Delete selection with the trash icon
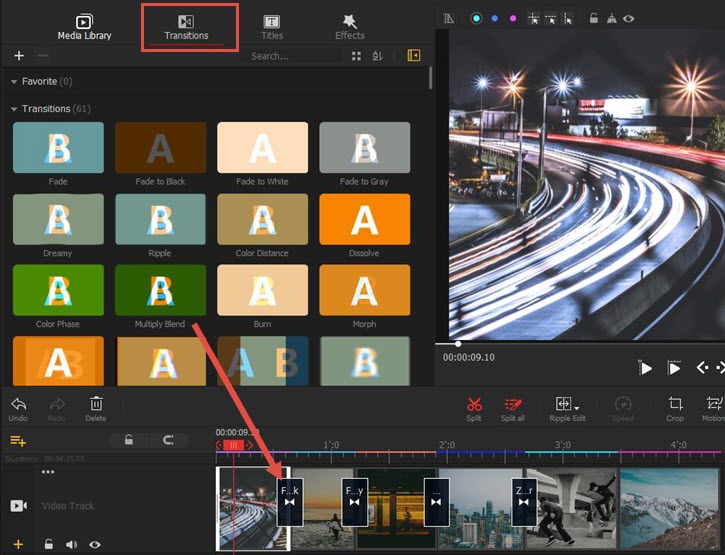Image resolution: width=725 pixels, height=555 pixels. [96, 404]
